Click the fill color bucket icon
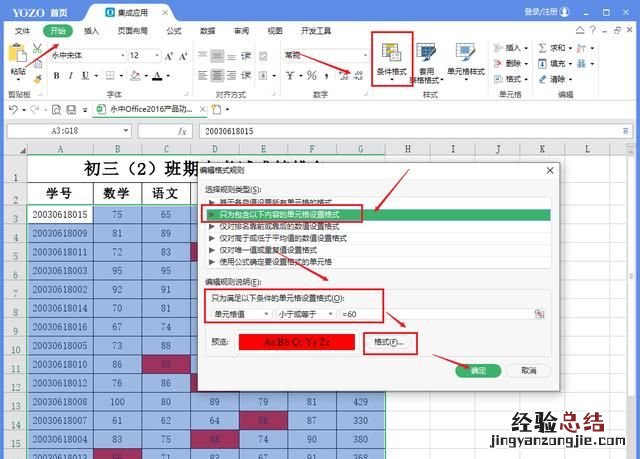 pos(135,75)
